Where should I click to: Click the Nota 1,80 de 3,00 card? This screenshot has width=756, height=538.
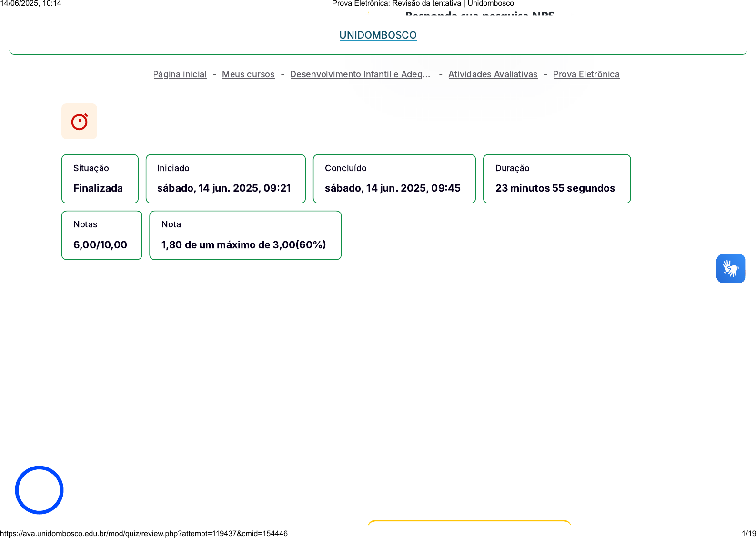[245, 235]
